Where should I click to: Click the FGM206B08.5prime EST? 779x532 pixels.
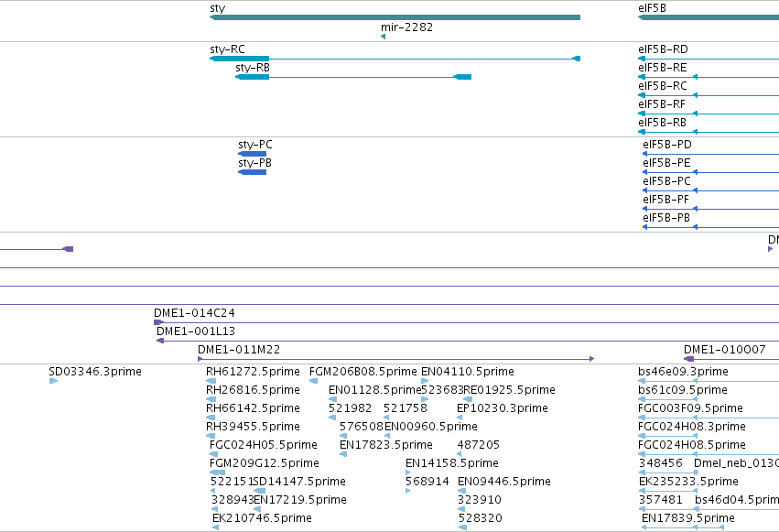[313, 381]
